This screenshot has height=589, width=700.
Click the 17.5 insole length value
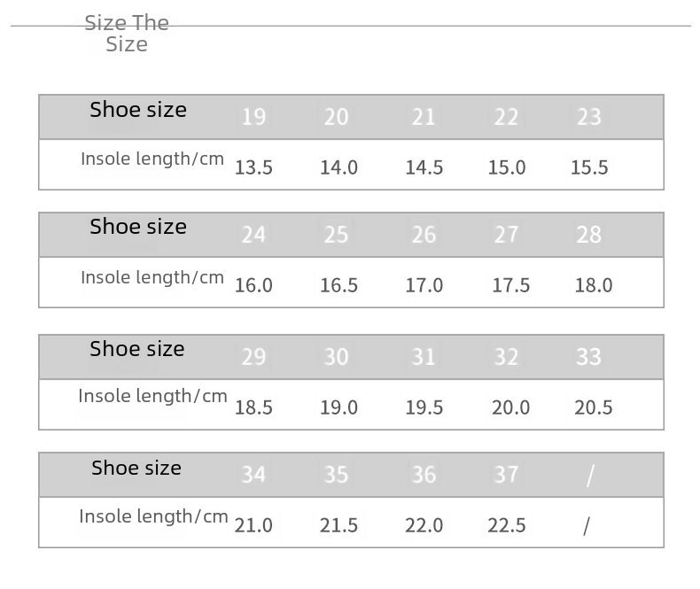tap(511, 285)
